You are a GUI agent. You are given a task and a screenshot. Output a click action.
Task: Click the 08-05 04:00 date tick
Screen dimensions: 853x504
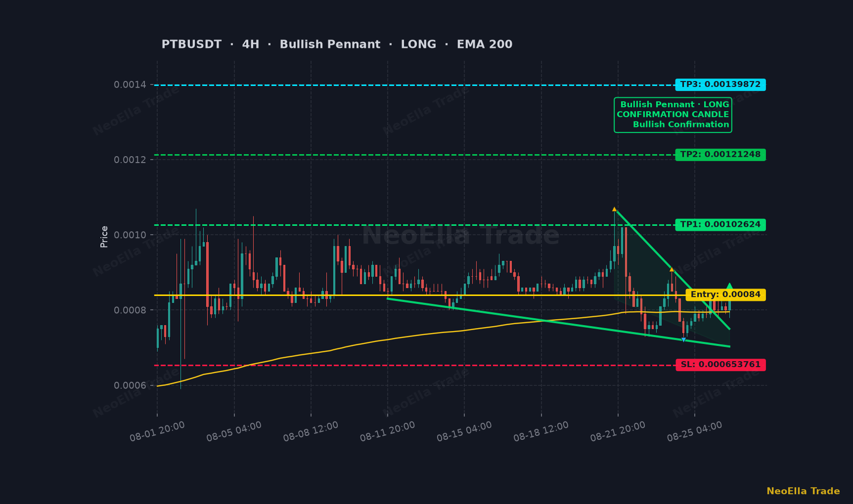point(234,431)
